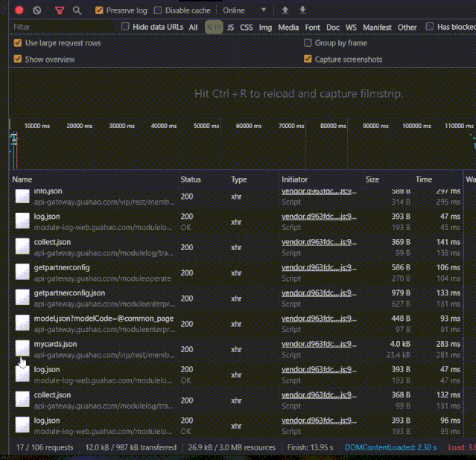This screenshot has width=476, height=460.
Task: Click the transferred size summary
Action: (131, 447)
